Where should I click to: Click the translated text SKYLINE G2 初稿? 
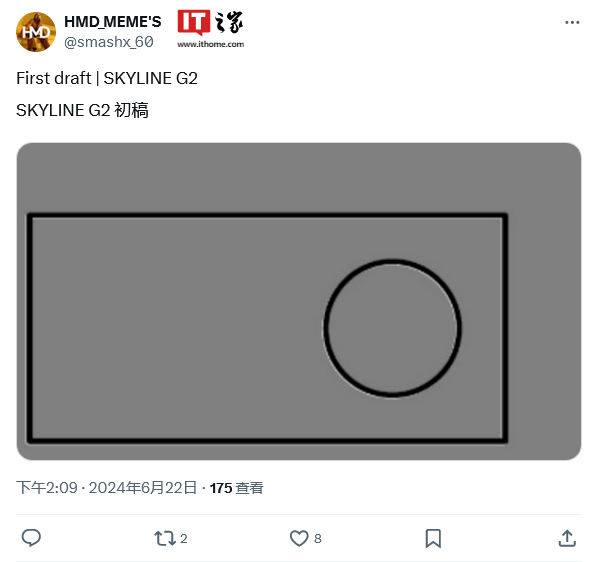click(82, 110)
